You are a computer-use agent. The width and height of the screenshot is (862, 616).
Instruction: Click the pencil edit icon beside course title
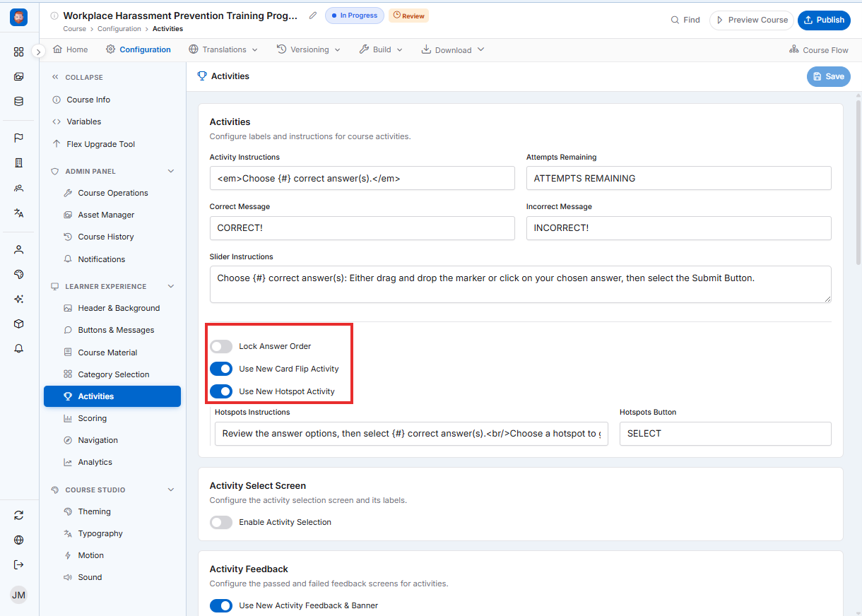[313, 16]
